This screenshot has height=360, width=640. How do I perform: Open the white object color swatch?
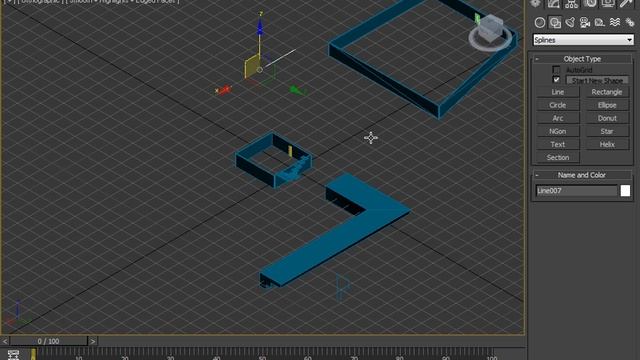tap(625, 191)
